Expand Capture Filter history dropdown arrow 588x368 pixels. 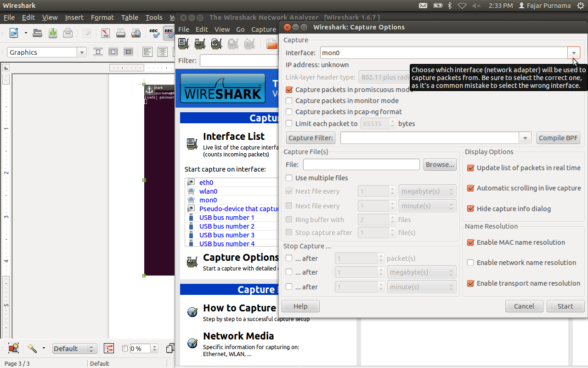[526, 138]
